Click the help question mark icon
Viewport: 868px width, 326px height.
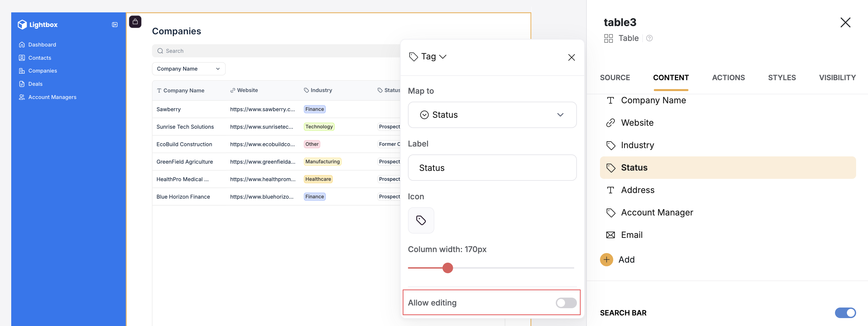(649, 38)
